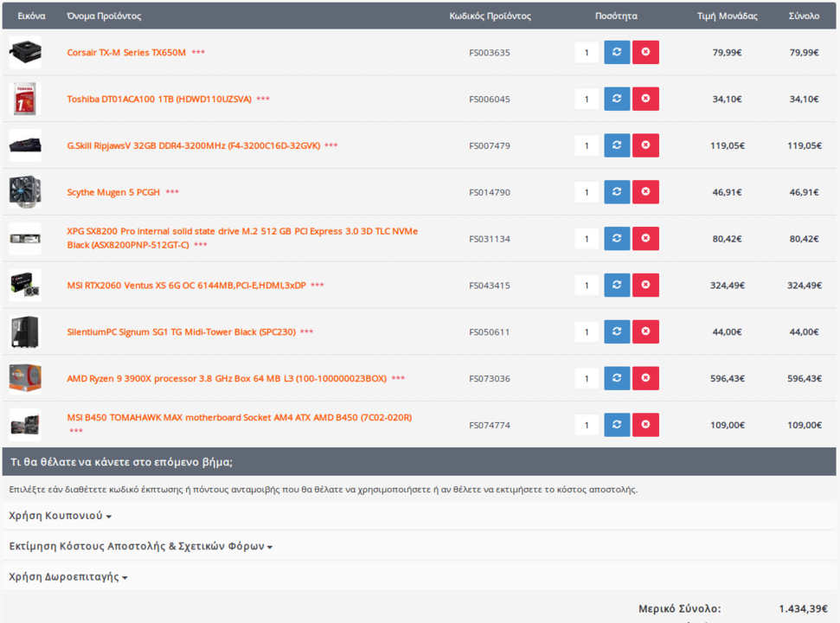Update AMD Ryzen 9 3900X quantity

click(x=617, y=379)
